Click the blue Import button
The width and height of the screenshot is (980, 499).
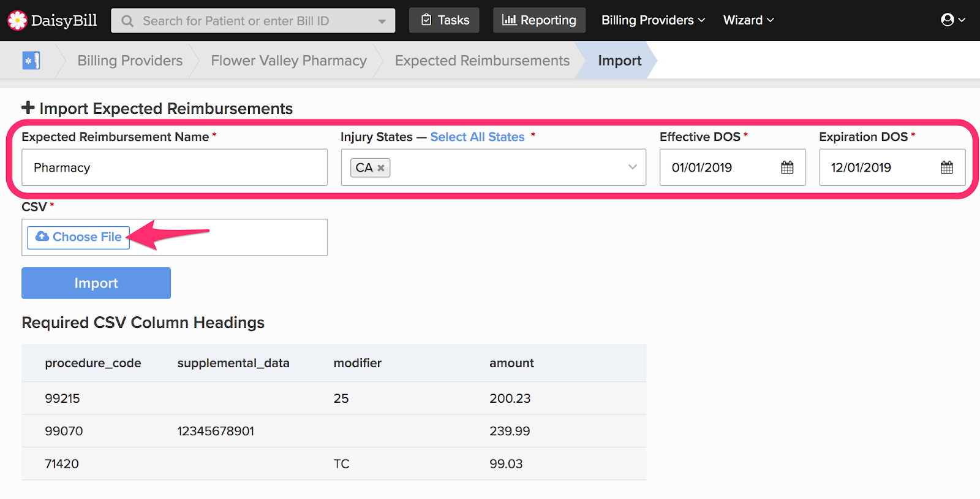(96, 283)
